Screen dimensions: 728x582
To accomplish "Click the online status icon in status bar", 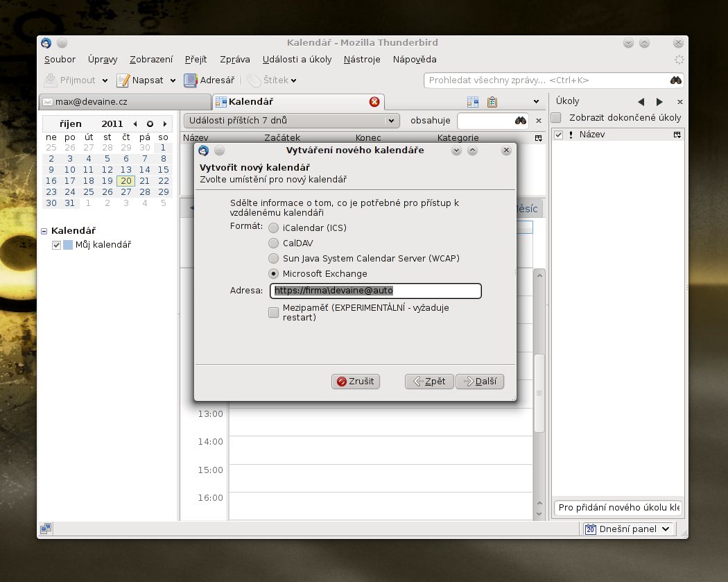I will pos(46,529).
